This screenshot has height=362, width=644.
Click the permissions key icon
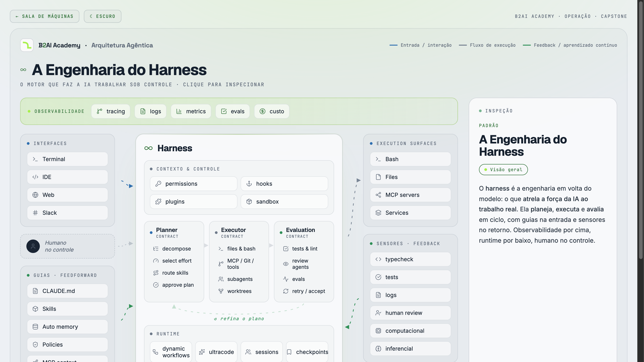coord(158,184)
